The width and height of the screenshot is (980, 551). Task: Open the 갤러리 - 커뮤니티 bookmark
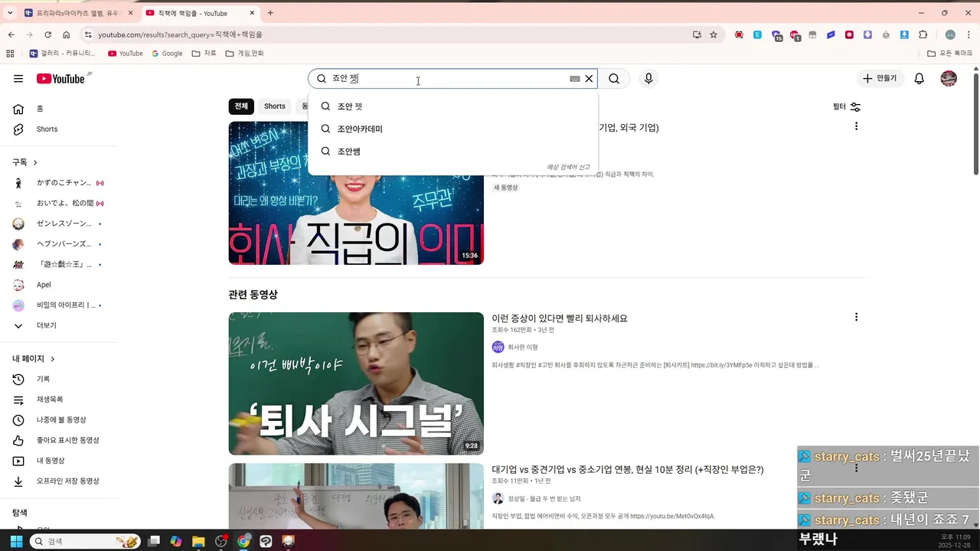(63, 54)
